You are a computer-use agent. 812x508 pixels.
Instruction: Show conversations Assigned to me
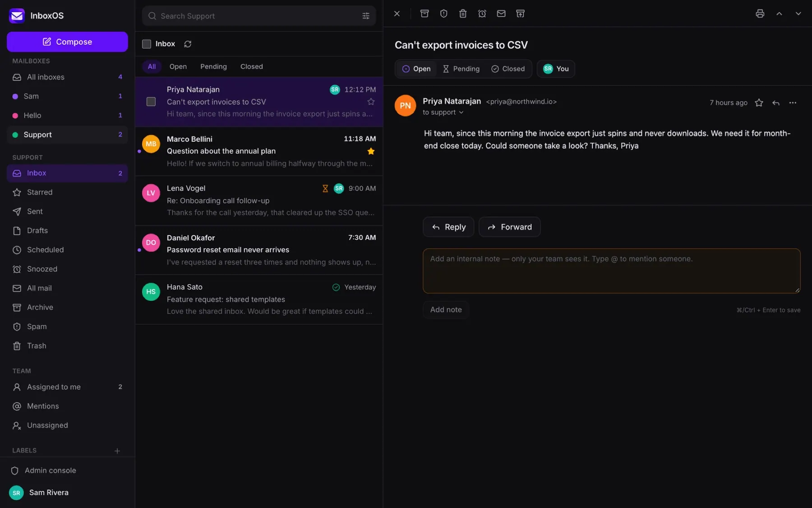point(67,387)
